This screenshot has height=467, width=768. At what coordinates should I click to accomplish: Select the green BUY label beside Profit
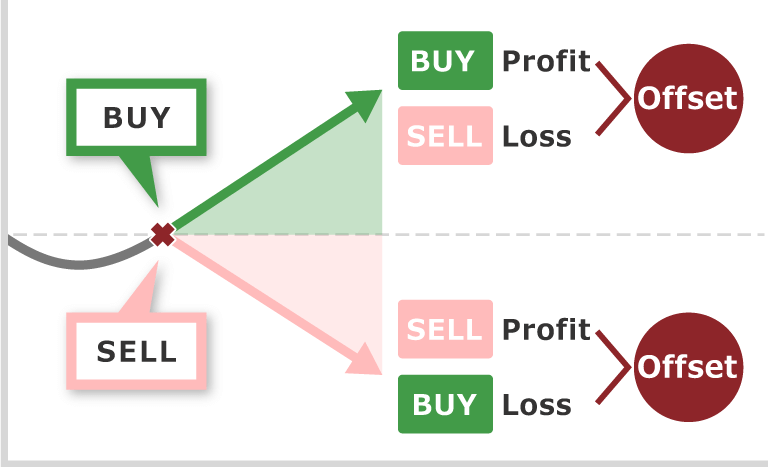click(445, 61)
